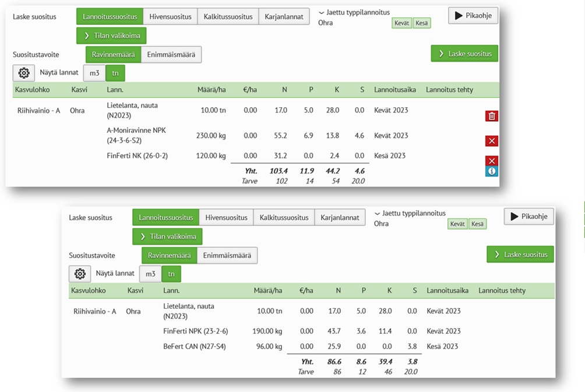Select the Kevät tag in the upper panel

tap(402, 23)
